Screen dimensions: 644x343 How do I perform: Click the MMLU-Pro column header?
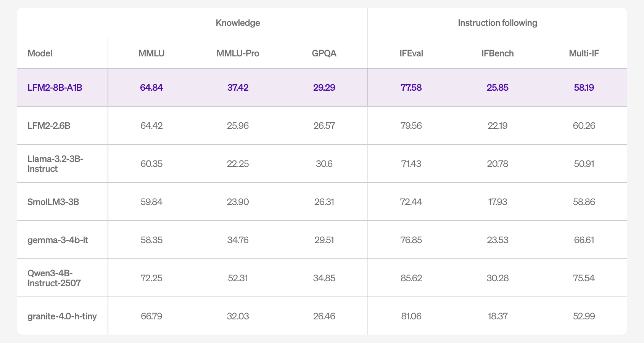[x=238, y=53]
